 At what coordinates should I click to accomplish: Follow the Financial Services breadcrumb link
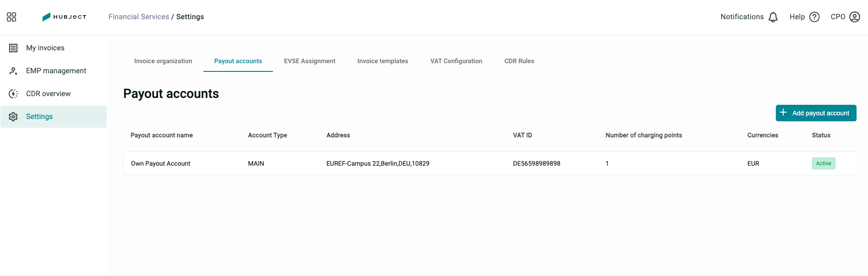[139, 17]
